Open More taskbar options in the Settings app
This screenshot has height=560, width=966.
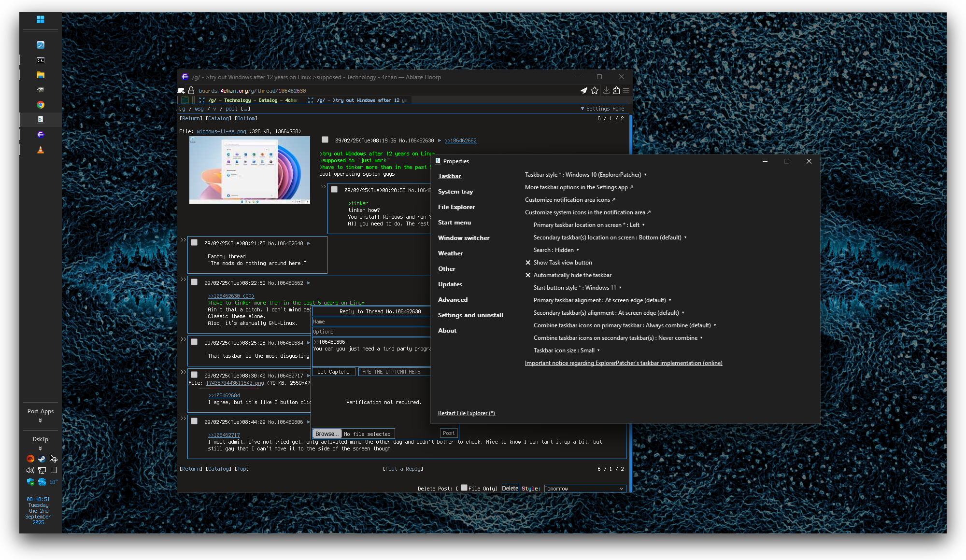[579, 187]
